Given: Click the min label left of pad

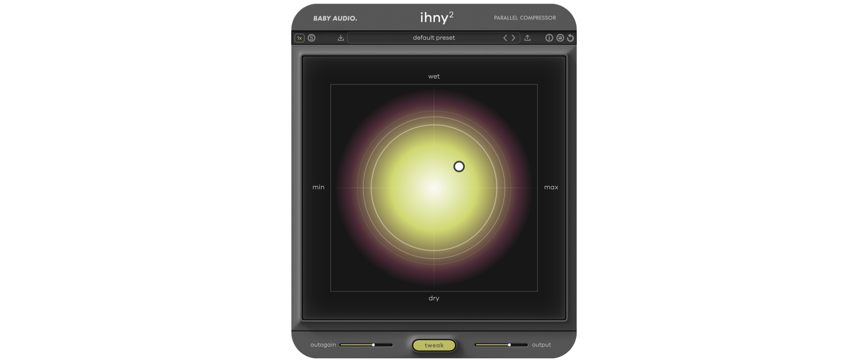Looking at the screenshot, I should 318,187.
